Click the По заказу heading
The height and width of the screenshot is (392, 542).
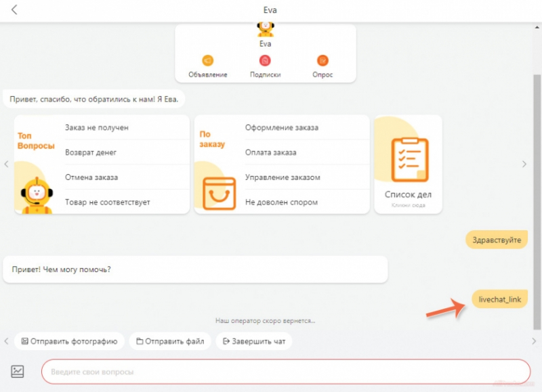pos(212,139)
